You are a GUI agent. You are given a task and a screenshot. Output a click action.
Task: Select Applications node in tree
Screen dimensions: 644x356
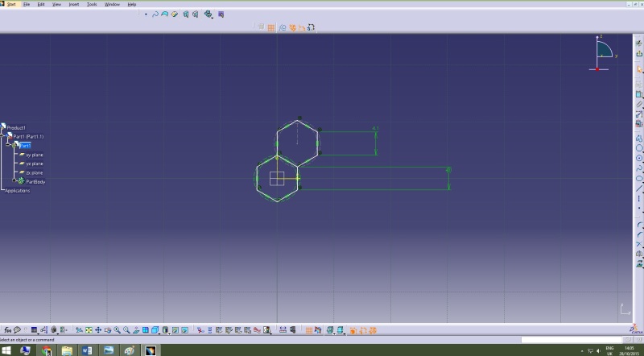click(x=17, y=191)
